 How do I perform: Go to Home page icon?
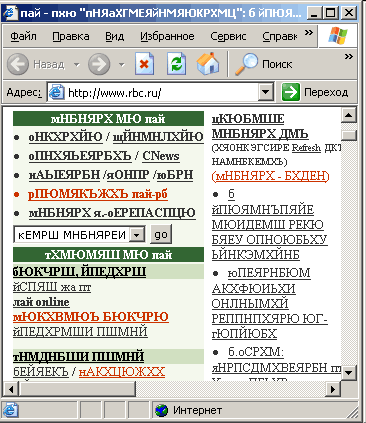click(x=208, y=63)
